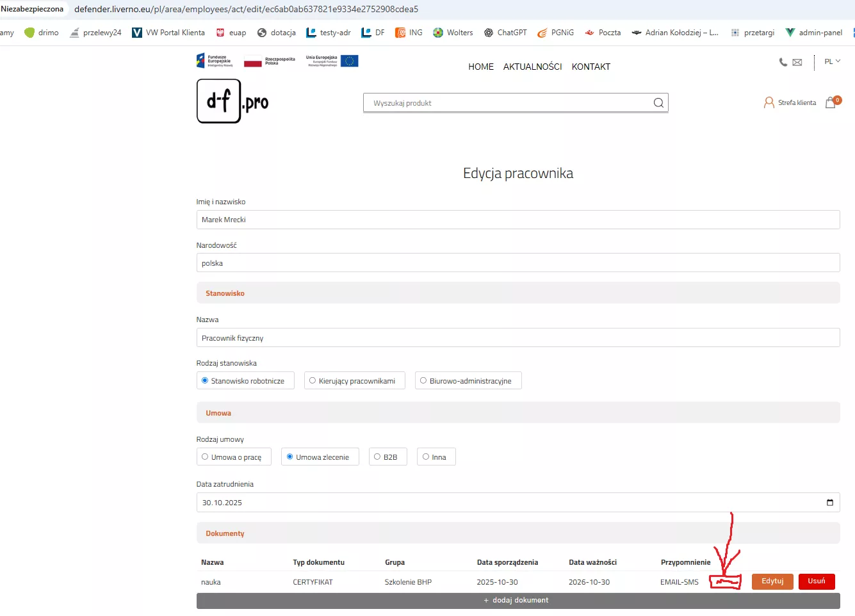Click the dodaj dokument bar
This screenshot has height=616, width=855.
coord(517,601)
